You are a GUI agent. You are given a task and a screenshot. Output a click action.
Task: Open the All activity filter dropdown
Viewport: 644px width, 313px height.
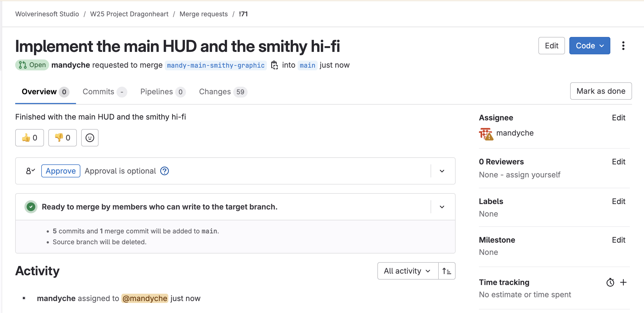tap(408, 271)
